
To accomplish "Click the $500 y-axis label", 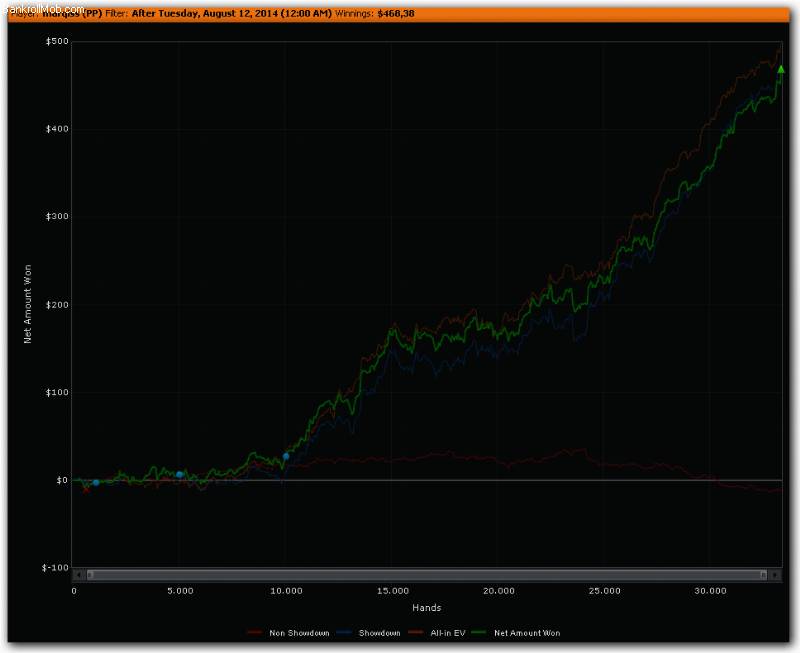I will coord(57,41).
